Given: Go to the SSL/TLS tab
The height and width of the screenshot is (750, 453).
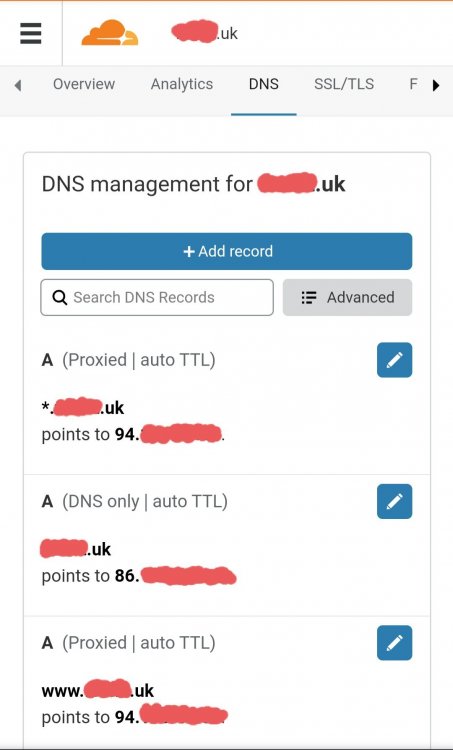Looking at the screenshot, I should (344, 84).
